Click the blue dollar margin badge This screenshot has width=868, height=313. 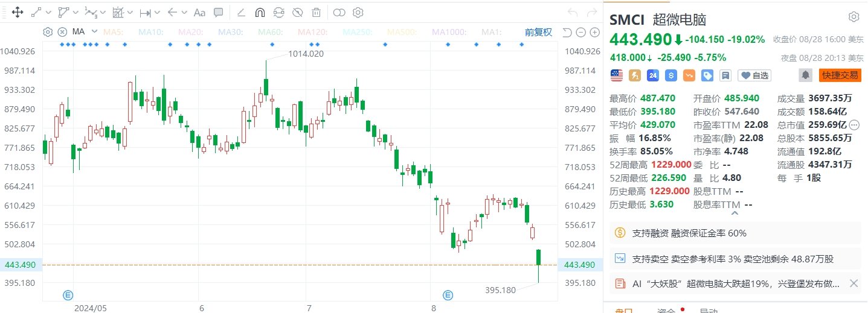[670, 75]
